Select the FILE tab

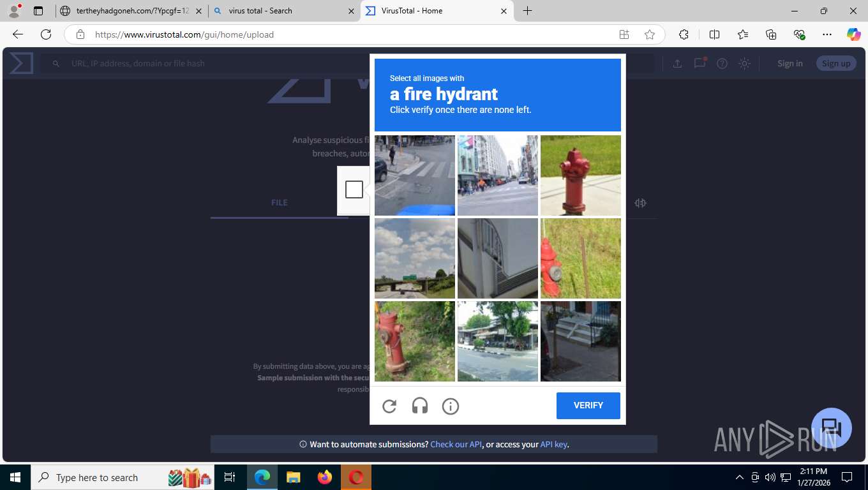(x=280, y=202)
